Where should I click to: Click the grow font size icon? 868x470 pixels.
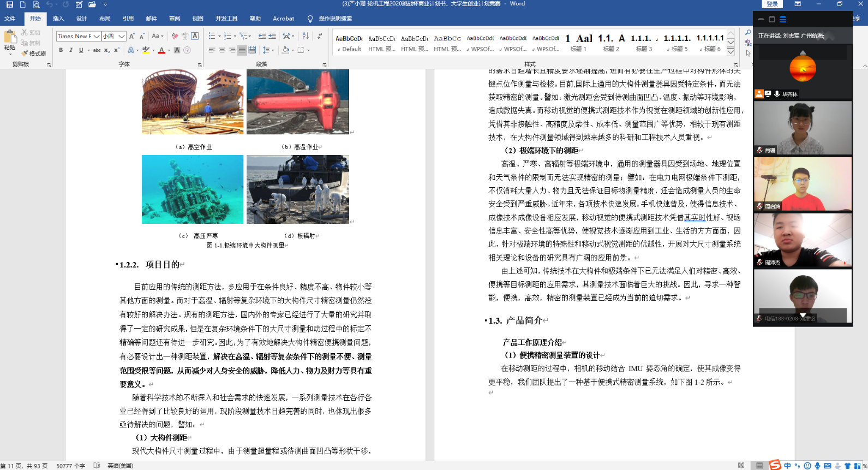point(132,36)
